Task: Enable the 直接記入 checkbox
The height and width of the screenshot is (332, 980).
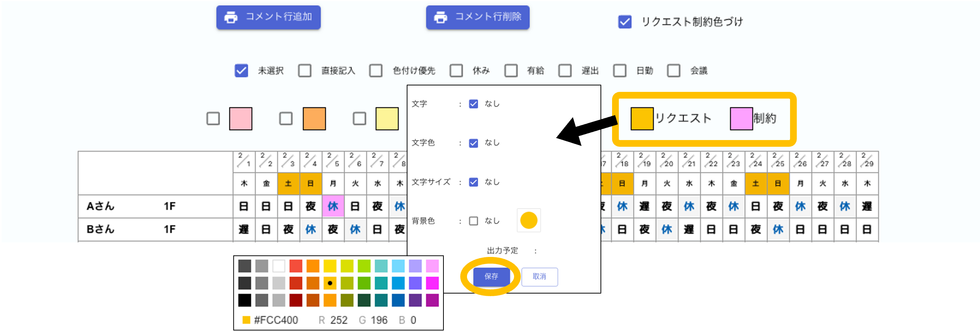Action: [305, 71]
